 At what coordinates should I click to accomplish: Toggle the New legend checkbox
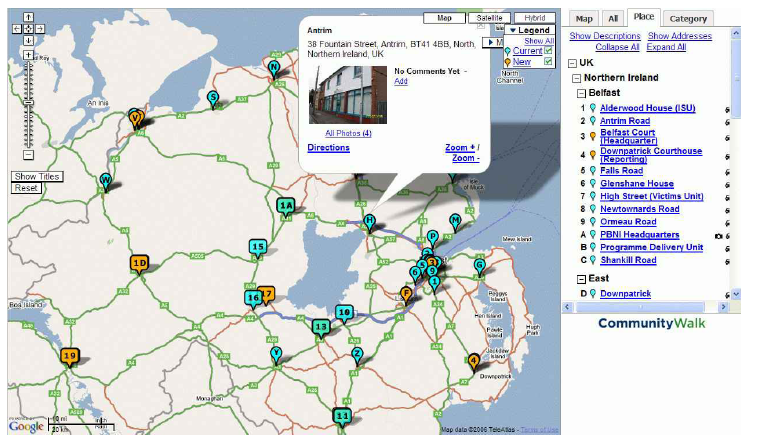[547, 62]
